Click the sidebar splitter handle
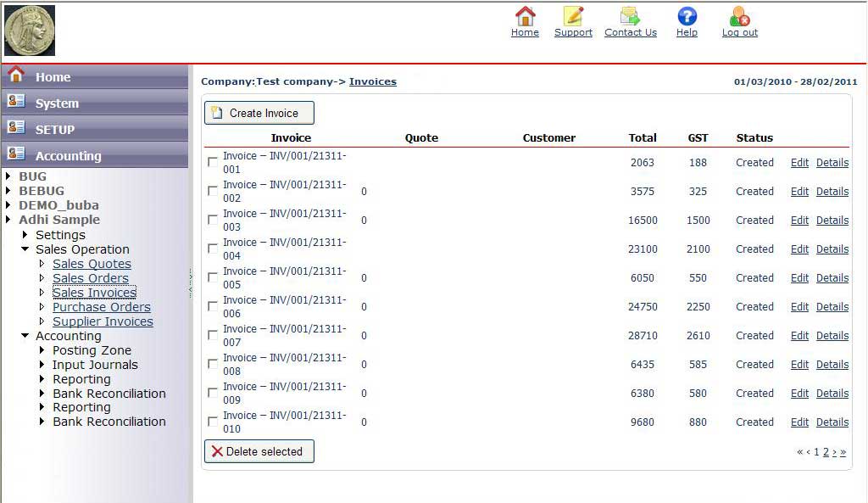 tap(191, 282)
